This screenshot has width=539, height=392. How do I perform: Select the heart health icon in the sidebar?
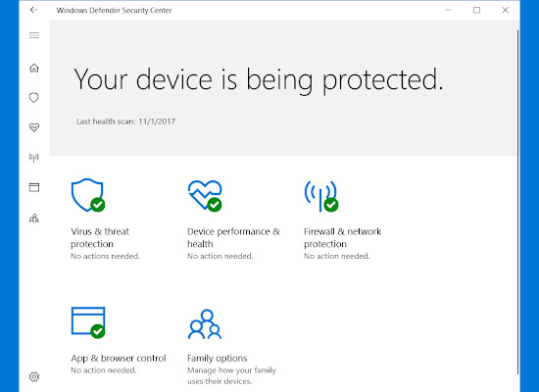point(34,127)
